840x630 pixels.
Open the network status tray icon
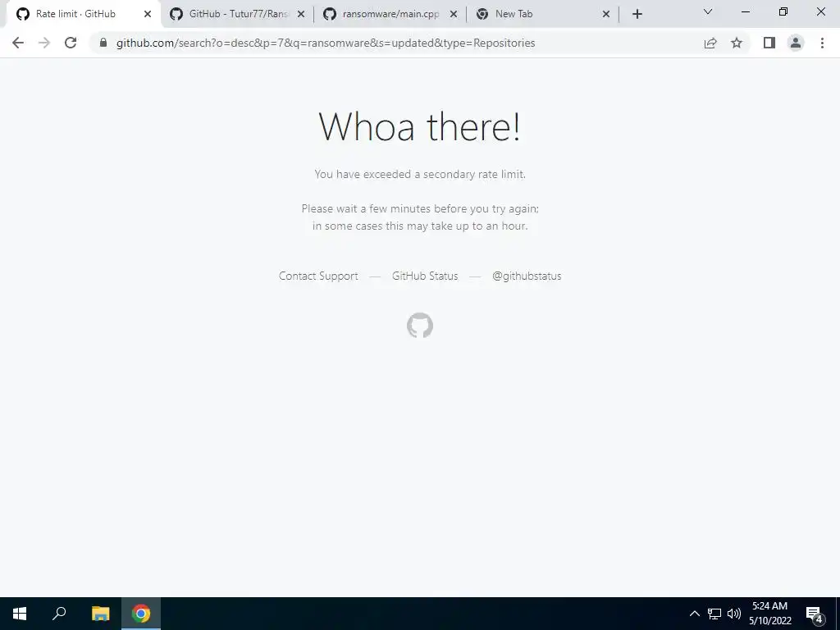(x=714, y=614)
